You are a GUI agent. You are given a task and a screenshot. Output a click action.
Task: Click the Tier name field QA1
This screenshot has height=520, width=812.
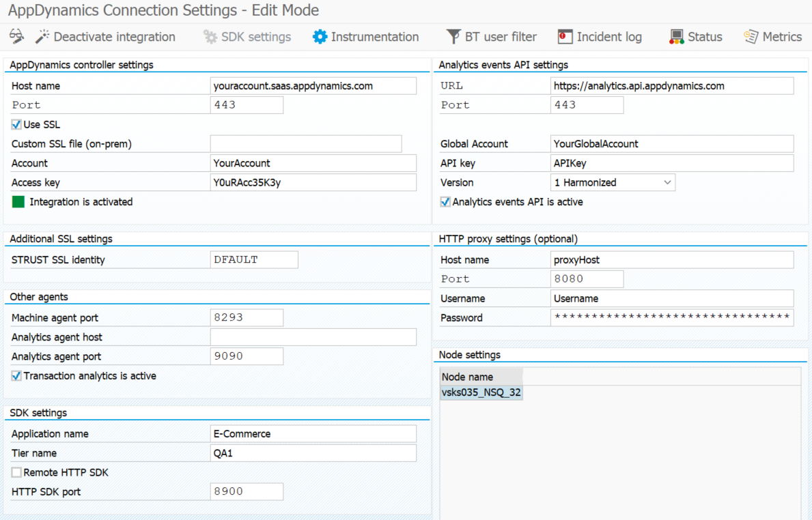pos(313,453)
